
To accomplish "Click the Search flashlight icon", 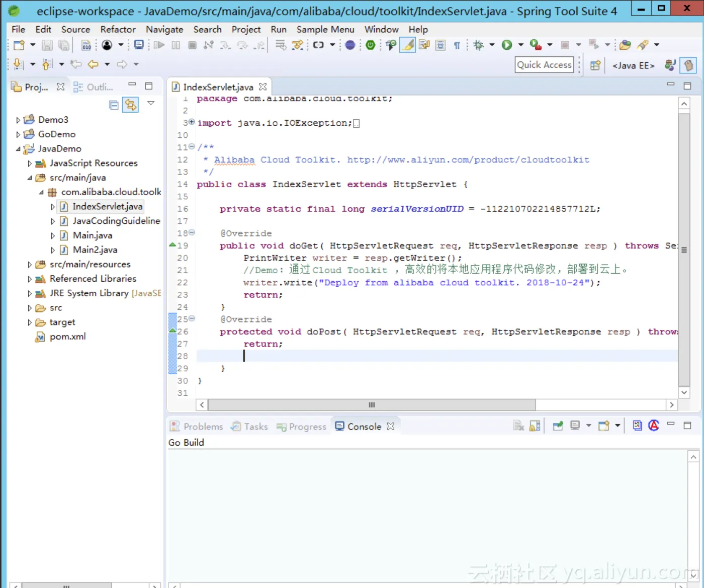I will (x=643, y=45).
